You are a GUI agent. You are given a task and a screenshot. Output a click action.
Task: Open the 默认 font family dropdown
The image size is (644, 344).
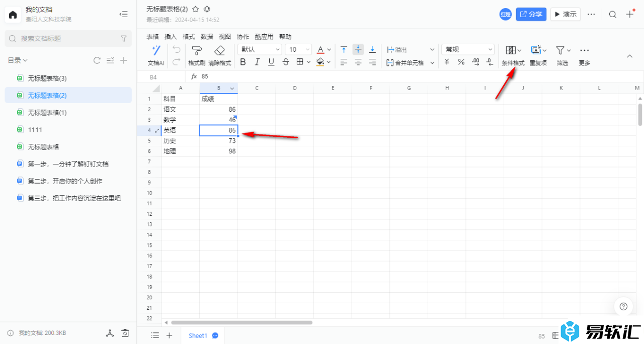point(260,49)
